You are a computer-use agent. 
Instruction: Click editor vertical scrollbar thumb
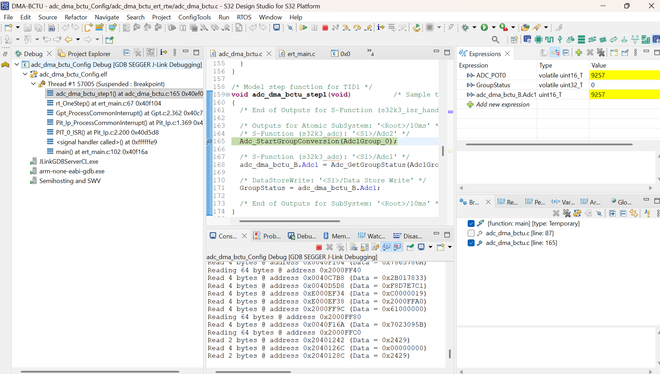442,151
